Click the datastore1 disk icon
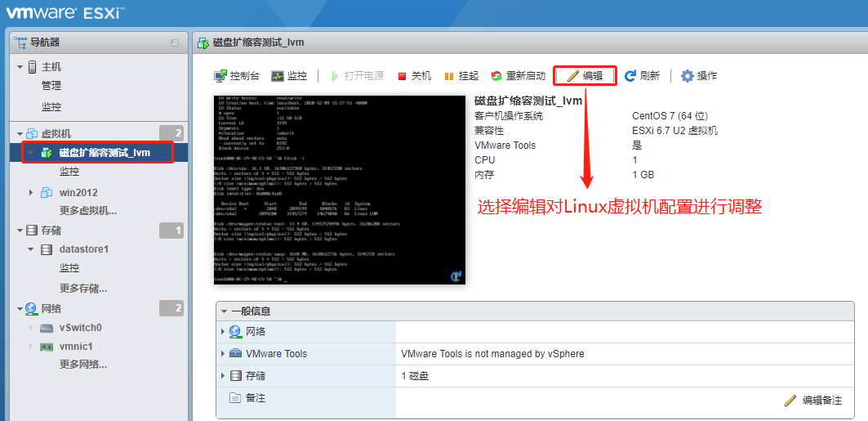Screen dimensions: 868x421 [47, 249]
